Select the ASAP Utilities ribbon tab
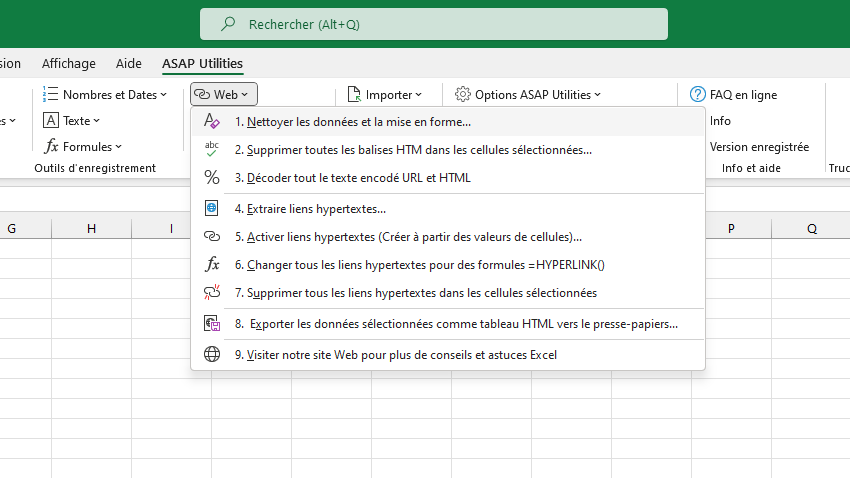This screenshot has height=478, width=850. point(202,63)
